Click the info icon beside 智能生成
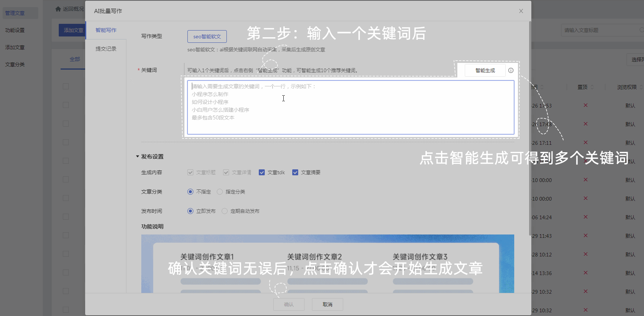644x316 pixels. (511, 70)
